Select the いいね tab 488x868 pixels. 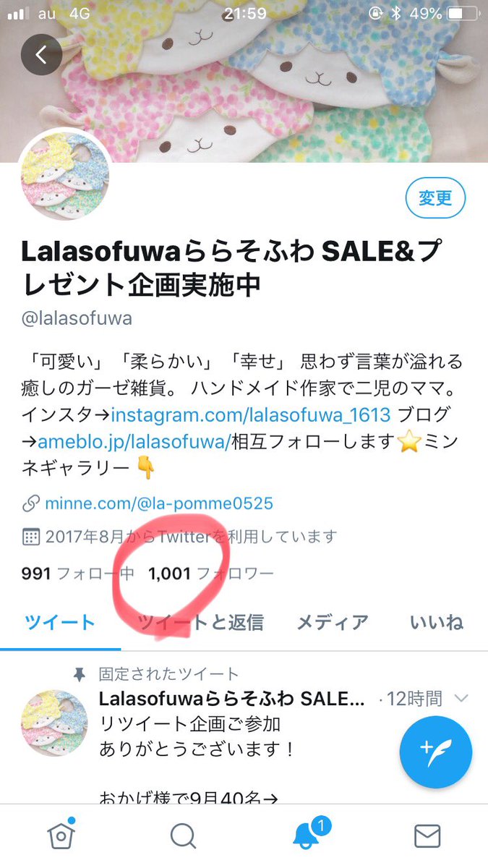[436, 622]
